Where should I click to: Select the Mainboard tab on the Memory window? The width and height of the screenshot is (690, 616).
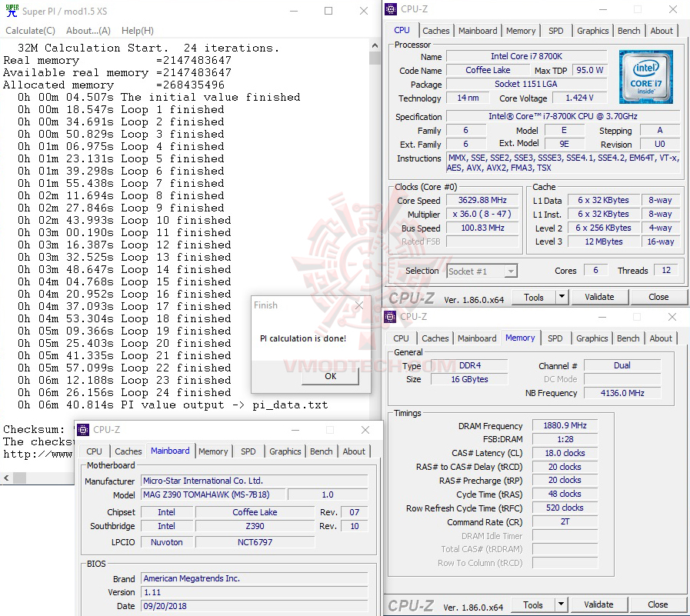tap(477, 338)
